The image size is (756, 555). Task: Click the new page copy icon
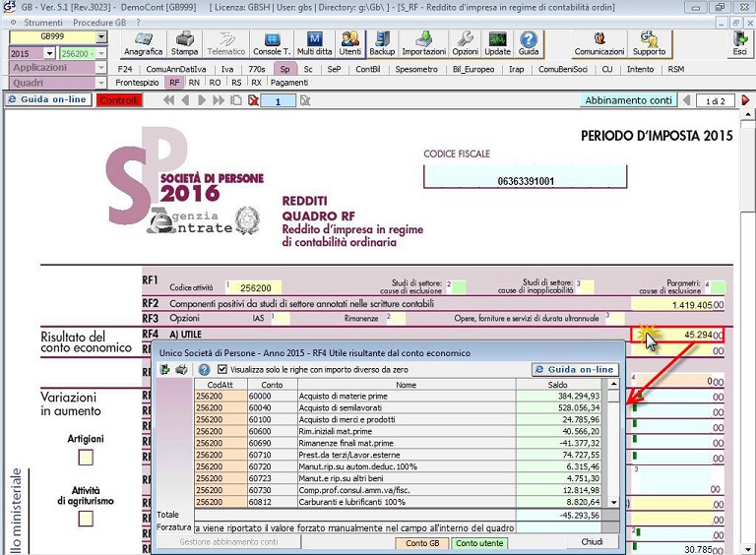(236, 100)
